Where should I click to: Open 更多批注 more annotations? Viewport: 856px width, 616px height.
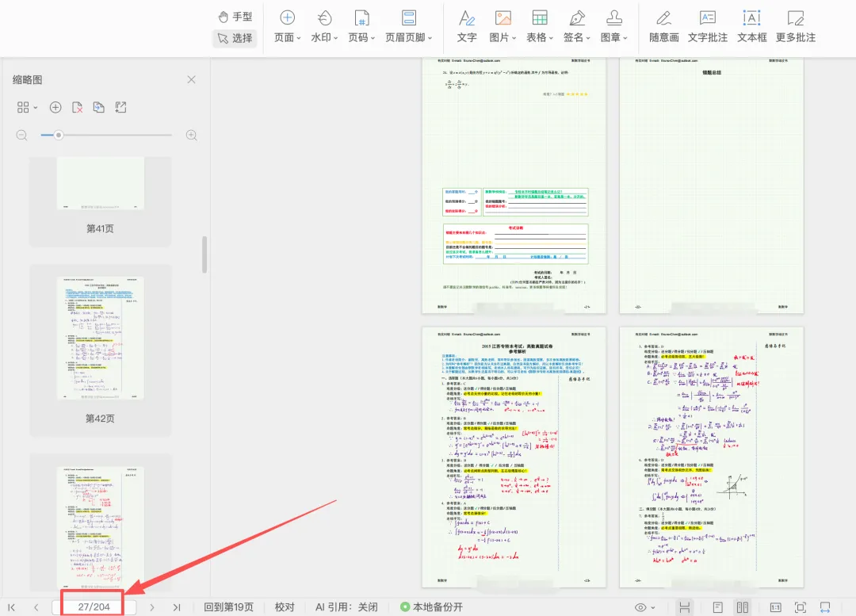point(796,26)
